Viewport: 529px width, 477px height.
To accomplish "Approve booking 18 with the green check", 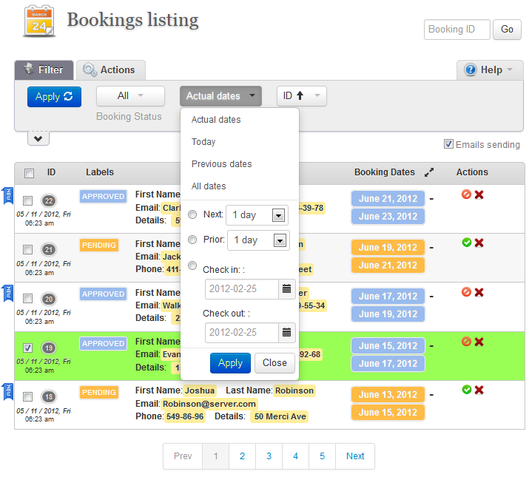I will pyautogui.click(x=467, y=390).
